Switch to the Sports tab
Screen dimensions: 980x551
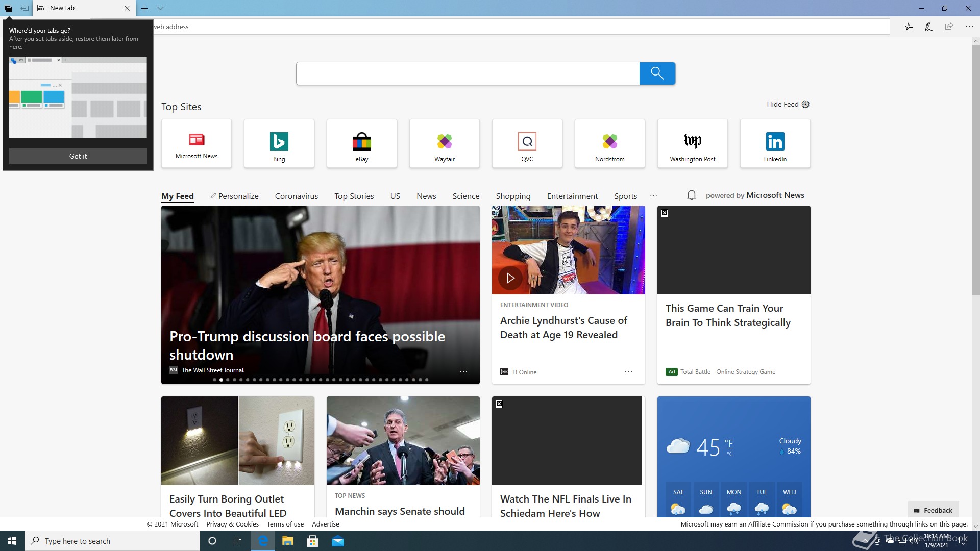626,196
